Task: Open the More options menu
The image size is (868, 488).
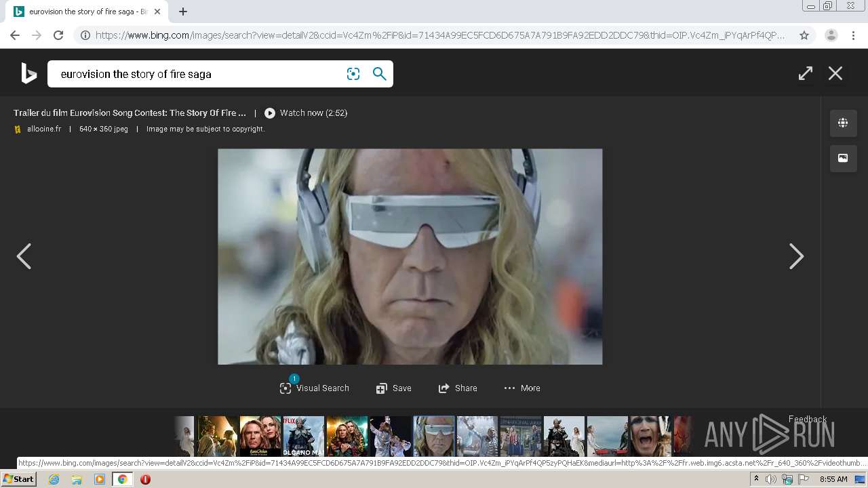Action: [x=522, y=388]
